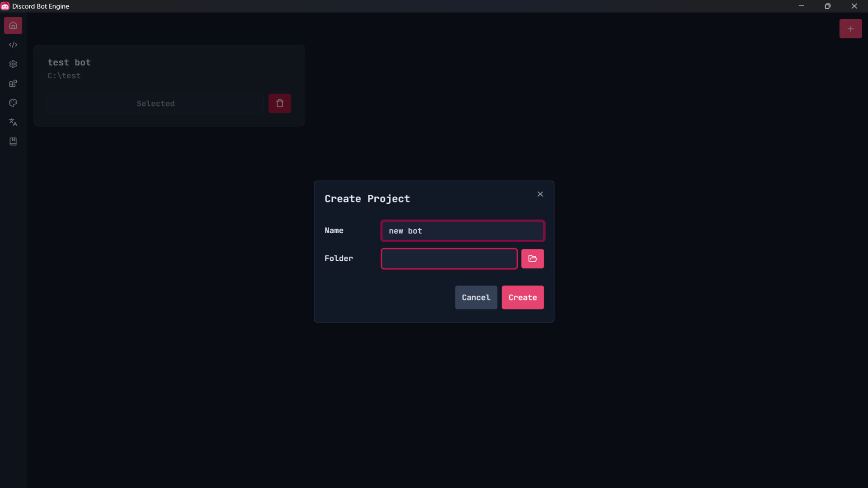Click the Discord Bot Engine logo

(x=5, y=6)
